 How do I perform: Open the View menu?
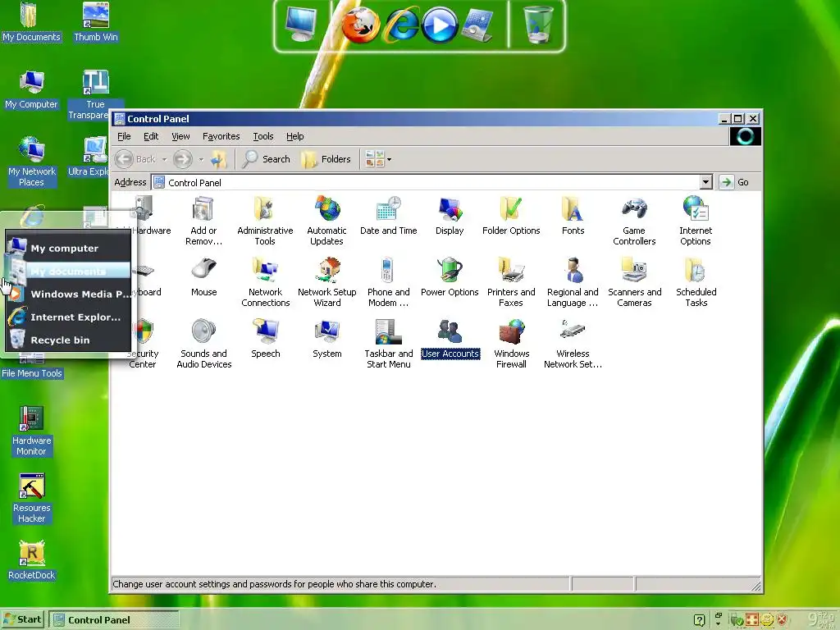180,137
